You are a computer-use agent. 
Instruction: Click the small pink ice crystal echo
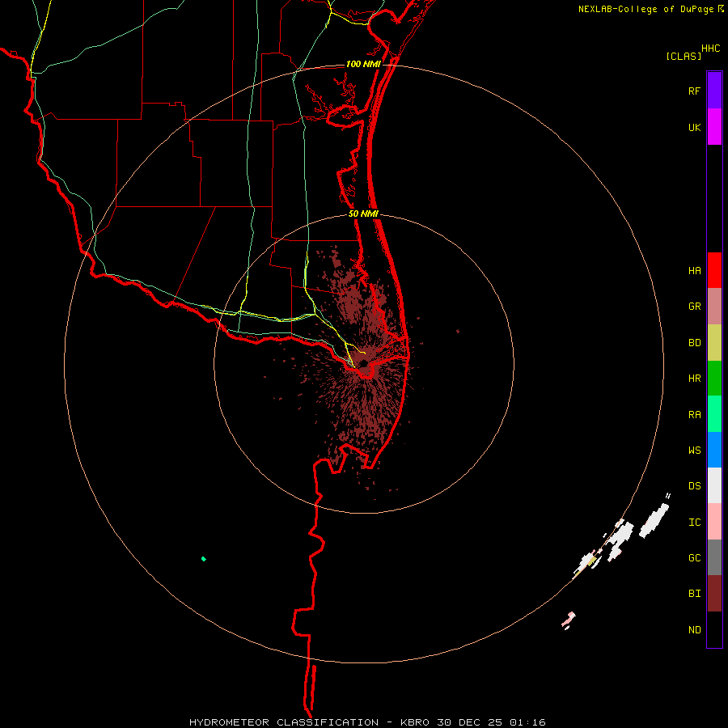coord(569,620)
